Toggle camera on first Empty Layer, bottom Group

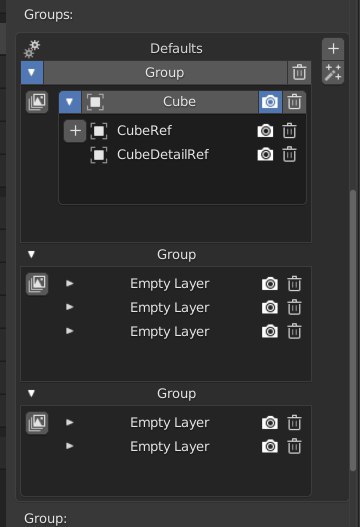pyautogui.click(x=270, y=423)
